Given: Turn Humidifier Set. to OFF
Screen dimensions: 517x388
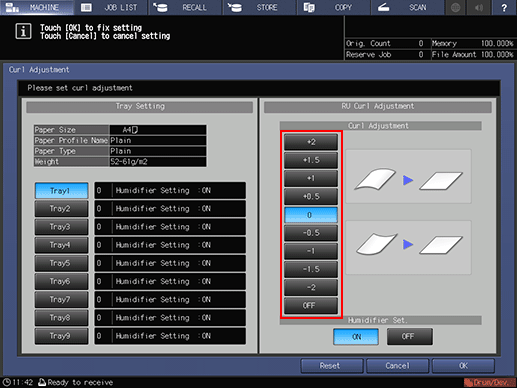Looking at the screenshot, I should click(x=410, y=337).
